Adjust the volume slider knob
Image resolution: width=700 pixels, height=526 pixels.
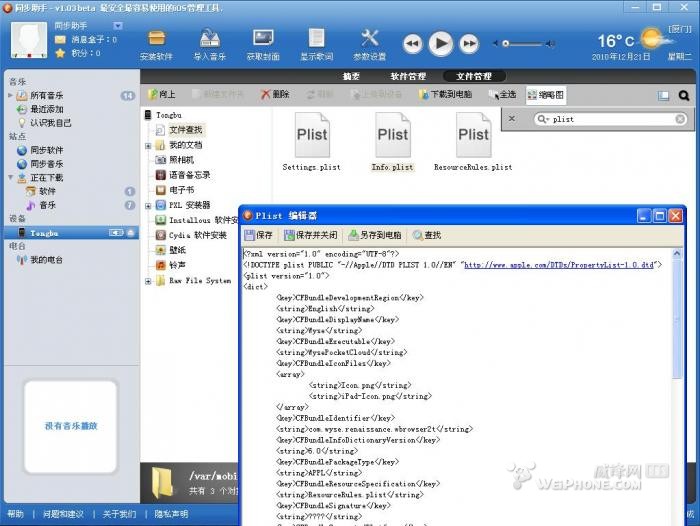pos(506,43)
